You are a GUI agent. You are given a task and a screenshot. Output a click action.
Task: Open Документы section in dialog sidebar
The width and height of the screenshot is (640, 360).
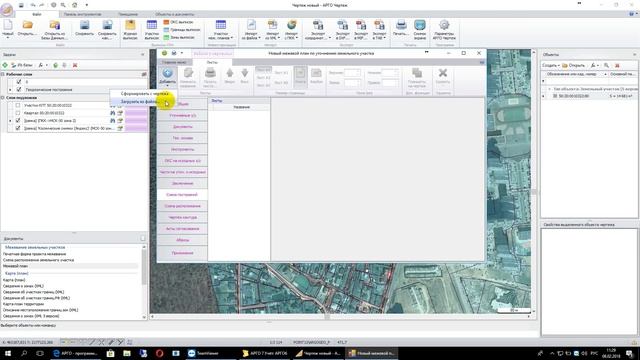click(182, 127)
